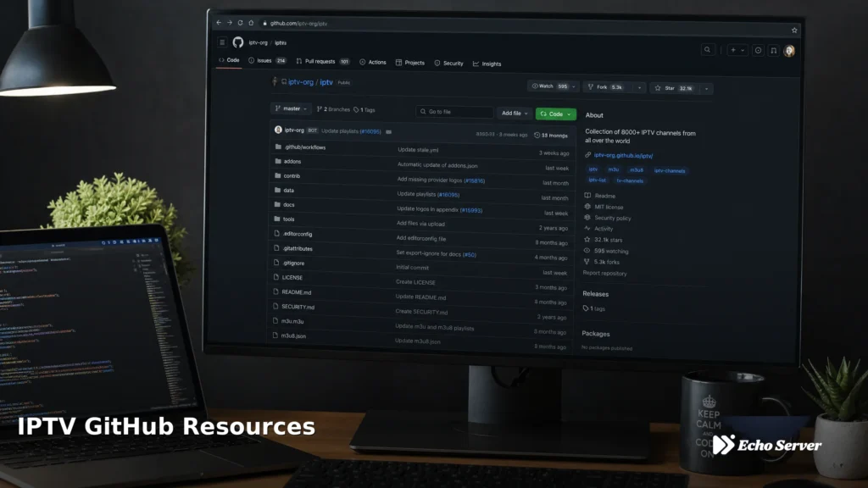Open the .github/workflows folder
Viewport: 868px width, 488px height.
[x=304, y=147]
